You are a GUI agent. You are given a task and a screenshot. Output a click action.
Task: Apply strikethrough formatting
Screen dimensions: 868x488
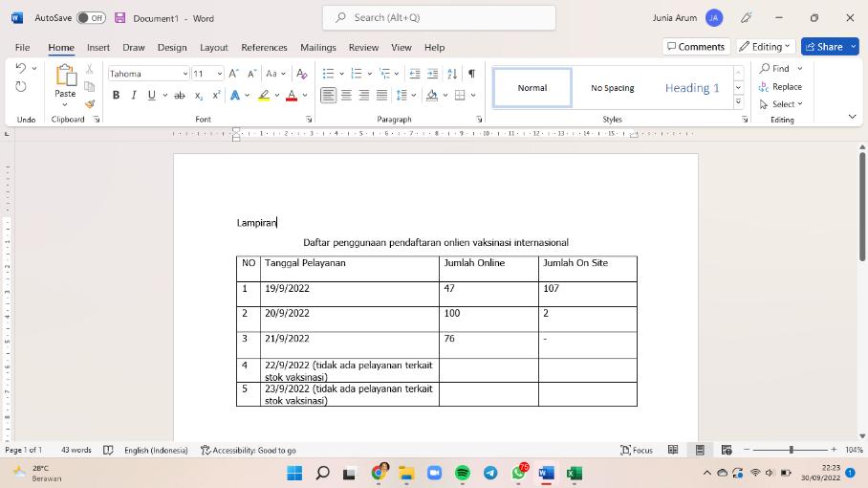click(180, 96)
